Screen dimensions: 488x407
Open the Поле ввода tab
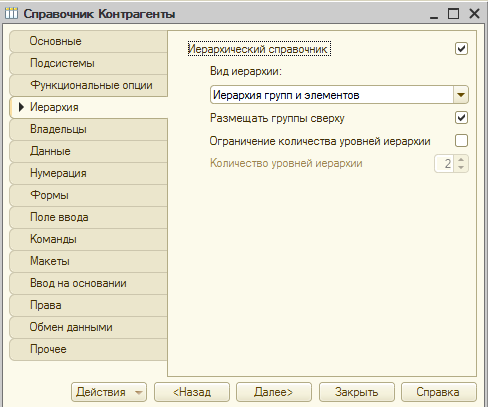pyautogui.click(x=88, y=217)
